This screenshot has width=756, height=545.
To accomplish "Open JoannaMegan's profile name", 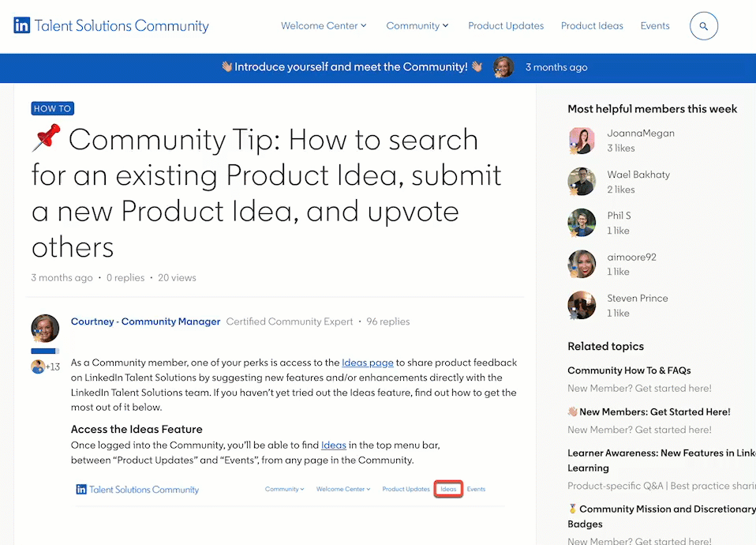I will point(641,133).
